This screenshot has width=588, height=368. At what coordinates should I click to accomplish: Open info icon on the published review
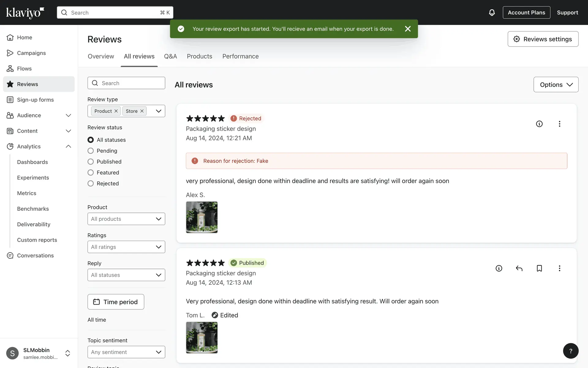pos(499,268)
